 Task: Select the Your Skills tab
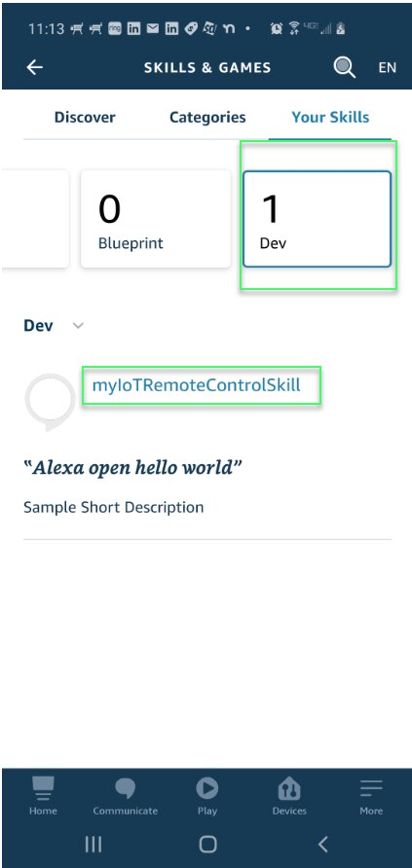point(330,118)
